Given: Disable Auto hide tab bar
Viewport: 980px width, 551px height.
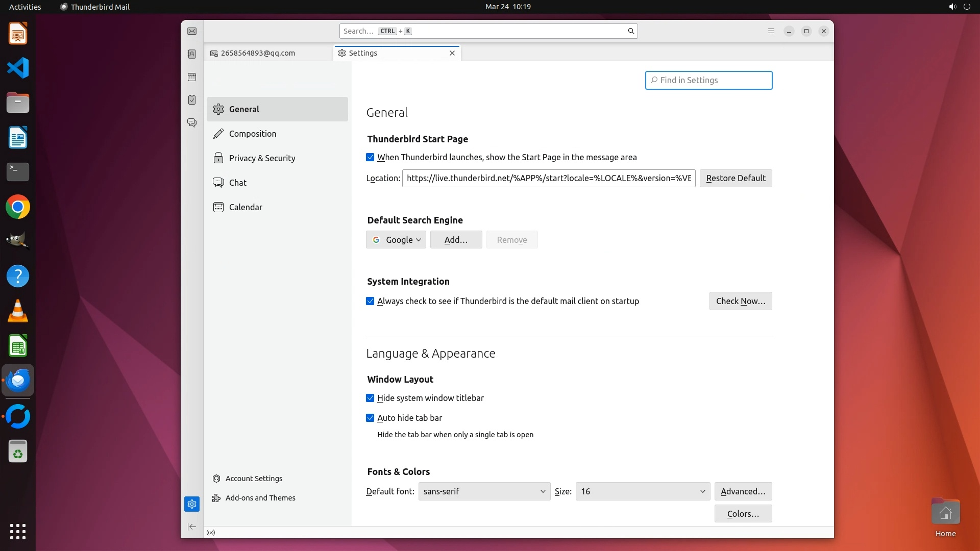Looking at the screenshot, I should pyautogui.click(x=370, y=418).
